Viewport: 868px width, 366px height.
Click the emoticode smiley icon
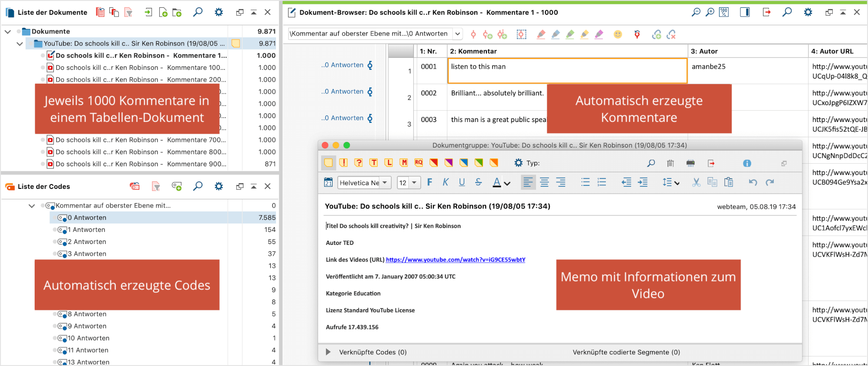coord(618,34)
